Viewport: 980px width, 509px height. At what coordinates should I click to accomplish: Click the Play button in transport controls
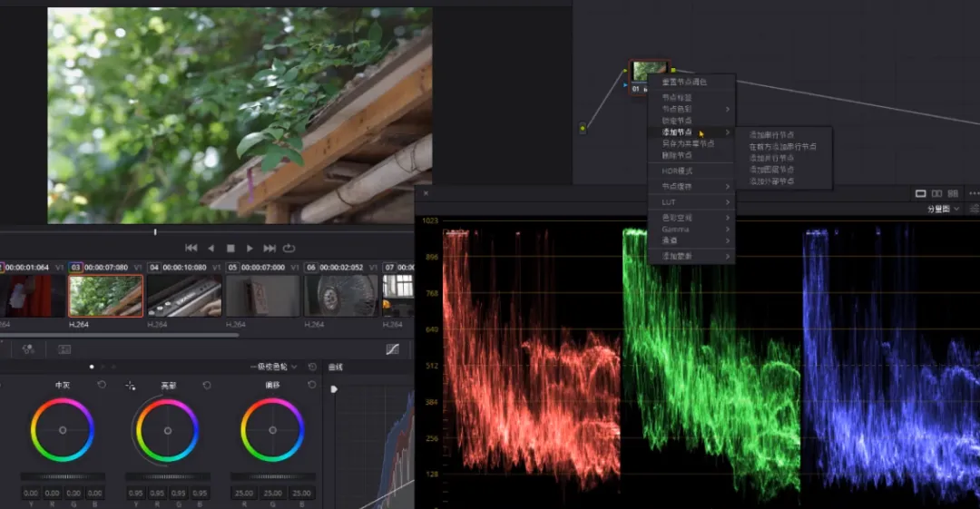pyautogui.click(x=250, y=248)
